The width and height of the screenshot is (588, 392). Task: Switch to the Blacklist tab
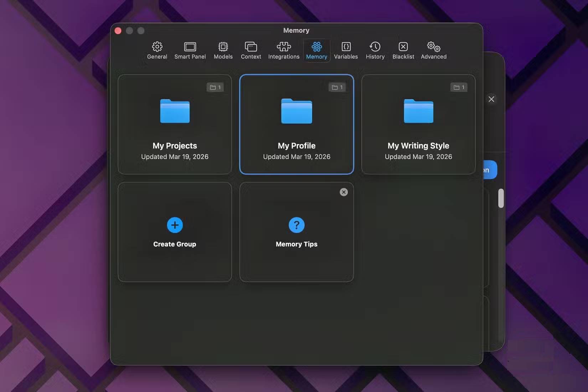point(403,50)
